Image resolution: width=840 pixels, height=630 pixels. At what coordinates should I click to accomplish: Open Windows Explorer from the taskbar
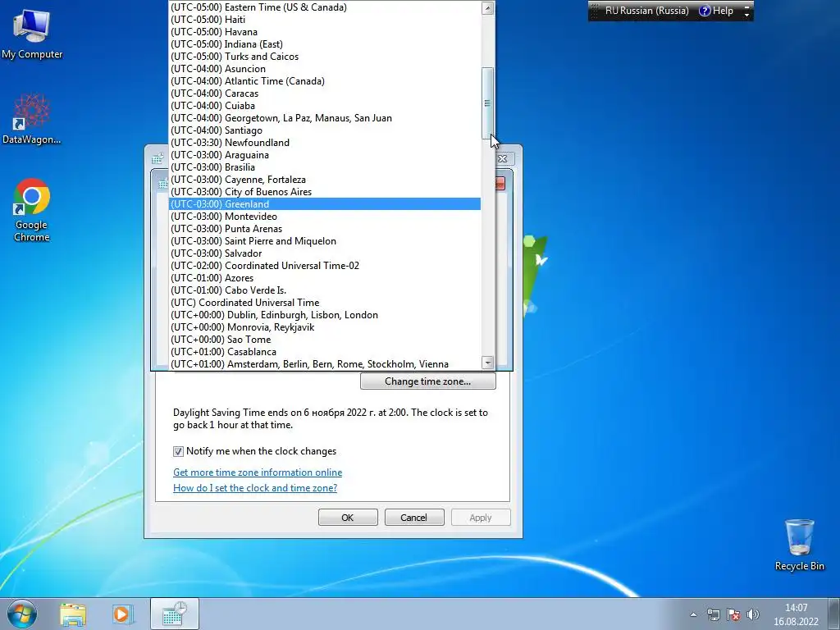pyautogui.click(x=73, y=614)
